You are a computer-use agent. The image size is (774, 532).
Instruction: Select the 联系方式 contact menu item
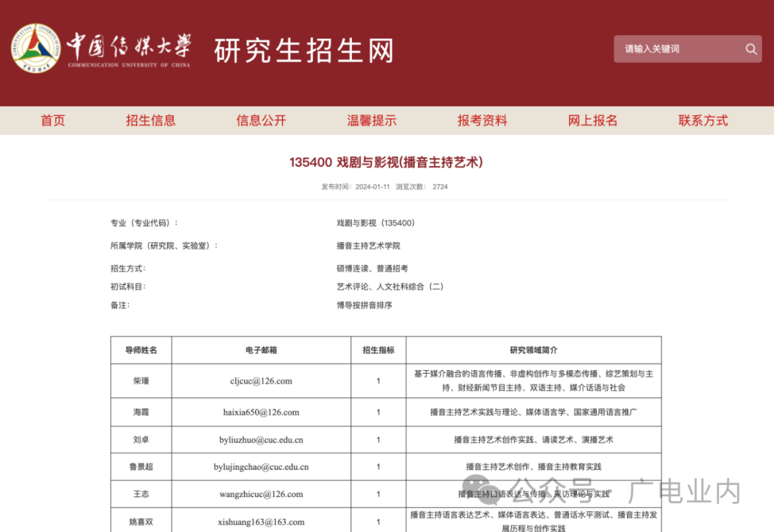point(702,120)
